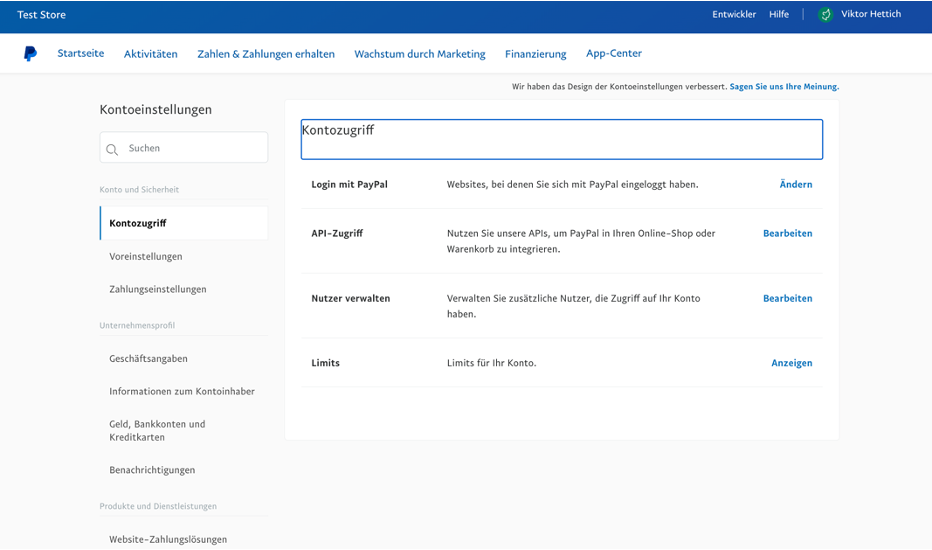Click 'Limits für Ihr Konto.' description

tap(492, 363)
